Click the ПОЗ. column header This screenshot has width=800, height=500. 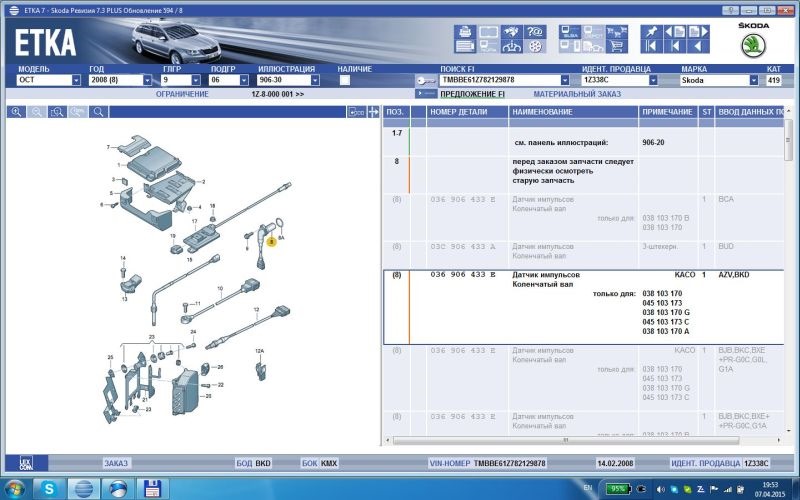point(396,112)
